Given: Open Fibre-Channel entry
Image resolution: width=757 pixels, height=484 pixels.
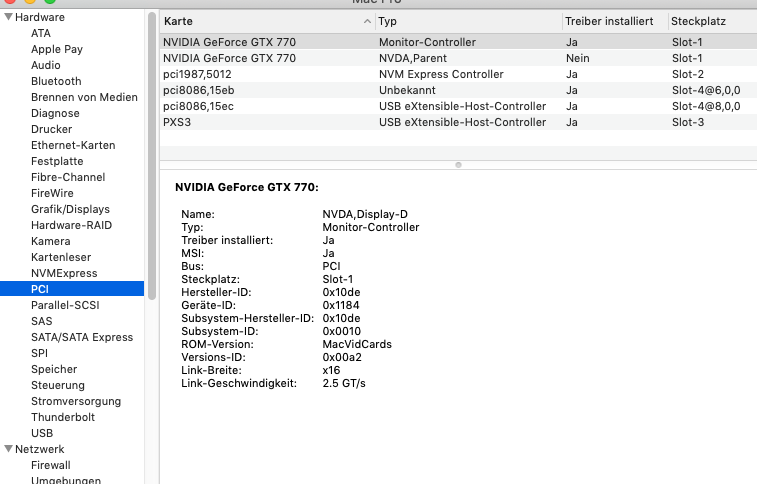Looking at the screenshot, I should coord(68,177).
